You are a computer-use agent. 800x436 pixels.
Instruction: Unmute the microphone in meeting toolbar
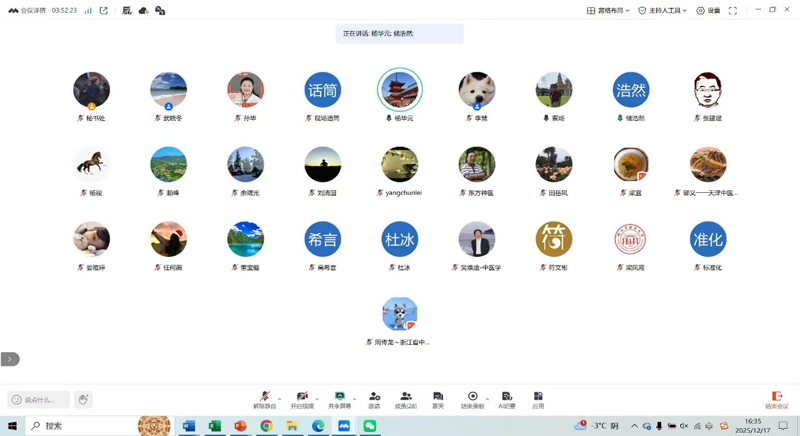pos(264,399)
